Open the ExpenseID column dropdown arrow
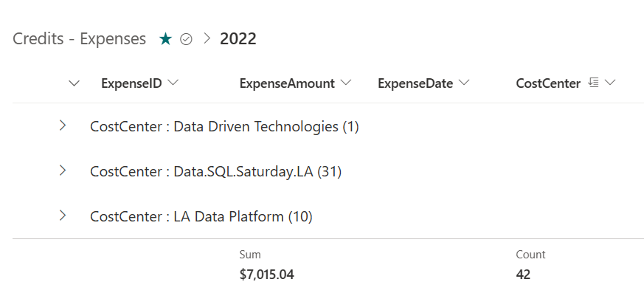The image size is (644, 296). [173, 83]
